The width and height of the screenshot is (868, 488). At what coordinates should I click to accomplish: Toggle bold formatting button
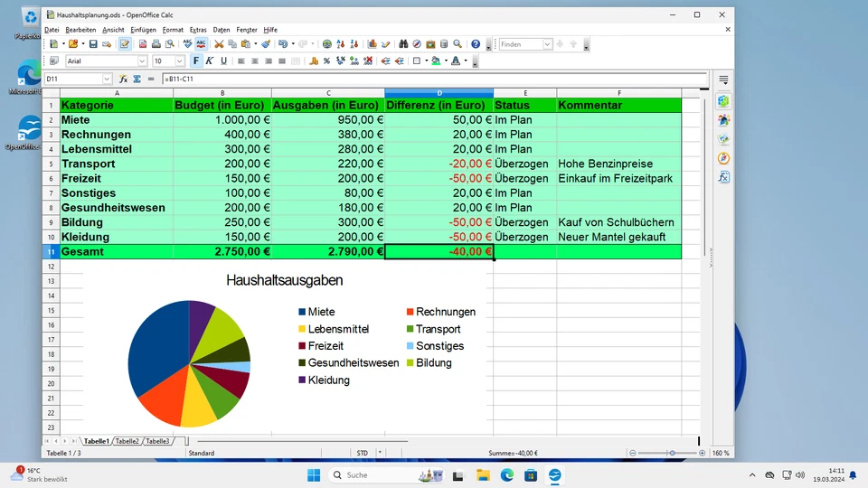[196, 61]
